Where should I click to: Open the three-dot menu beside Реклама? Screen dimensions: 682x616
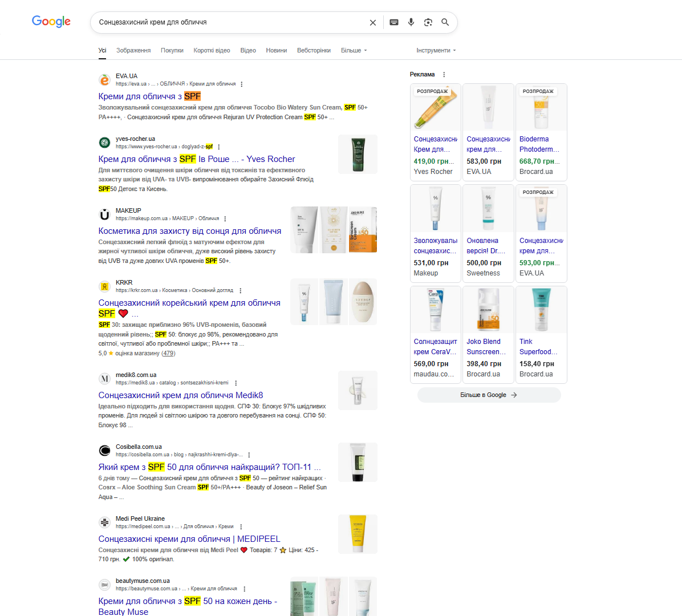tap(444, 74)
